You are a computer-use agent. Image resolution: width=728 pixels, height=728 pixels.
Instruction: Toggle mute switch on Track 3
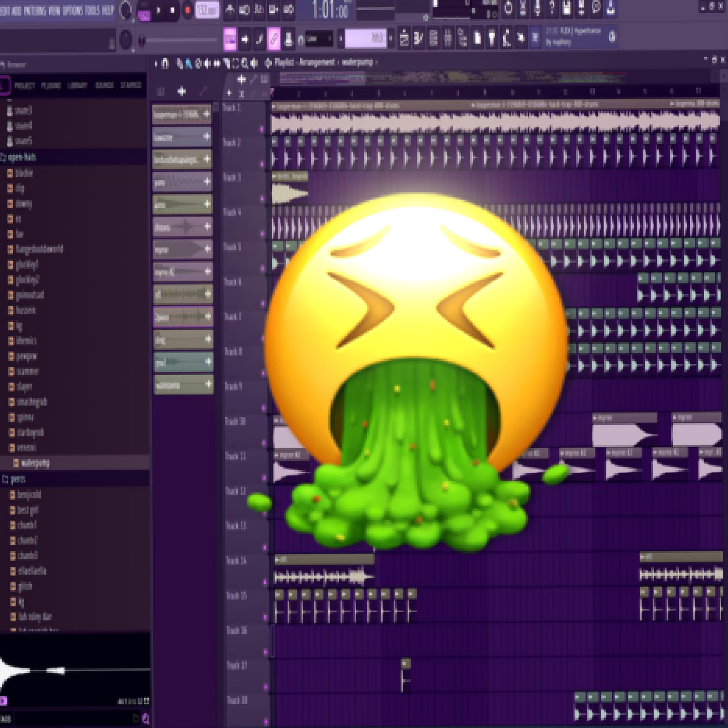point(262,199)
